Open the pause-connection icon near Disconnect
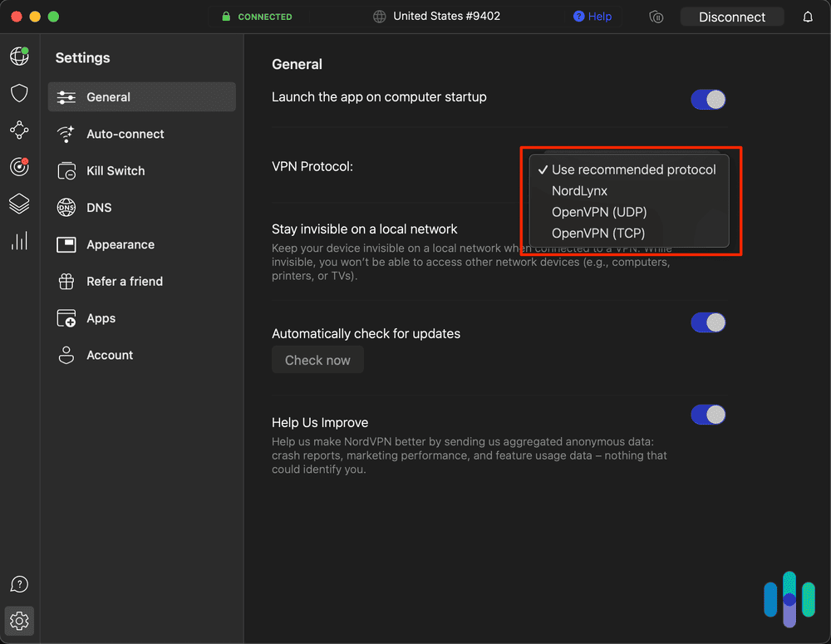 [x=656, y=16]
